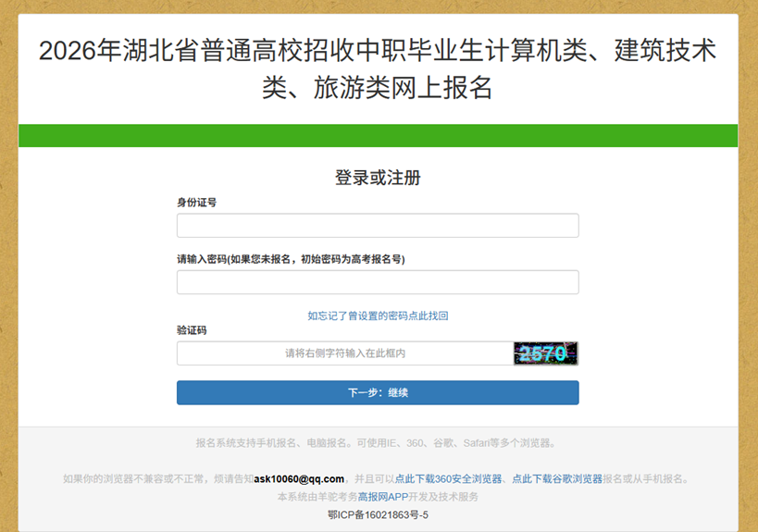758x532 pixels.
Task: Click the 报名系统支持手机报名 footer notice
Action: click(x=378, y=443)
